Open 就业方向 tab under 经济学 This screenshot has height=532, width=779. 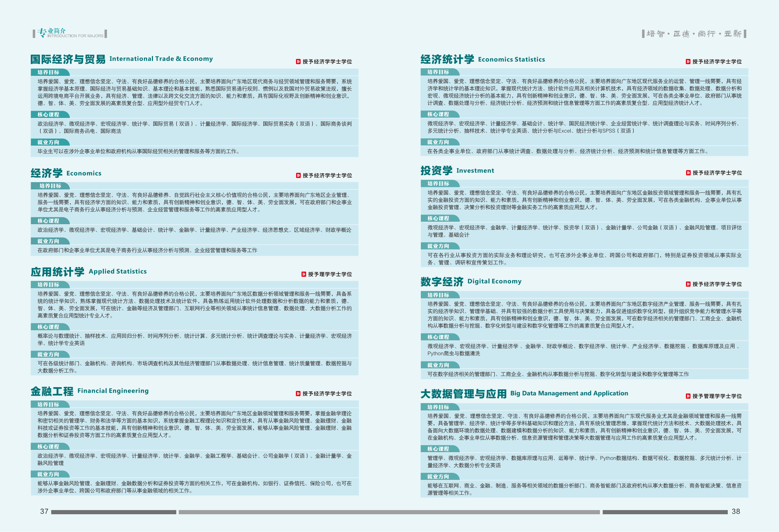(50, 241)
